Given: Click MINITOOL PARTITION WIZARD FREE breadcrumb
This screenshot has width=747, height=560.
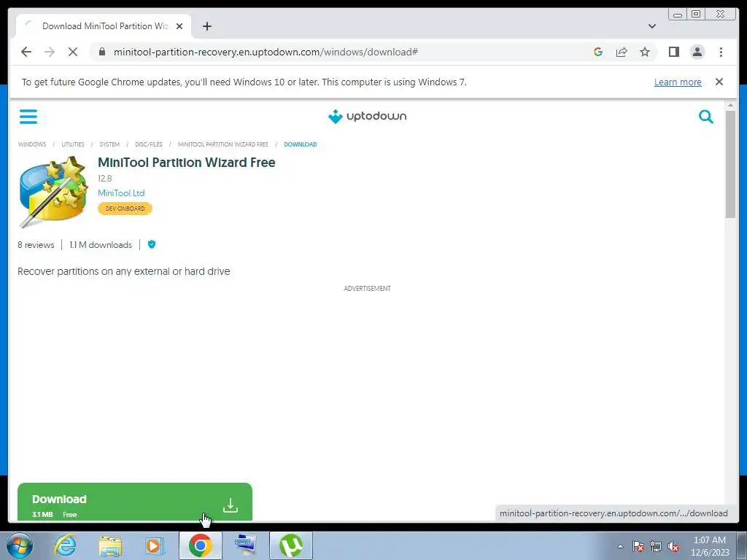Looking at the screenshot, I should [x=223, y=144].
